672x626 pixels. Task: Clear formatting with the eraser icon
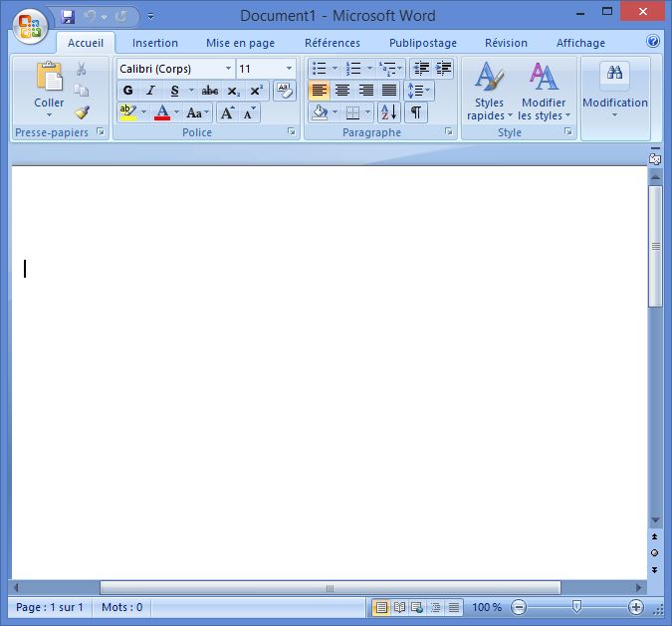tap(285, 91)
